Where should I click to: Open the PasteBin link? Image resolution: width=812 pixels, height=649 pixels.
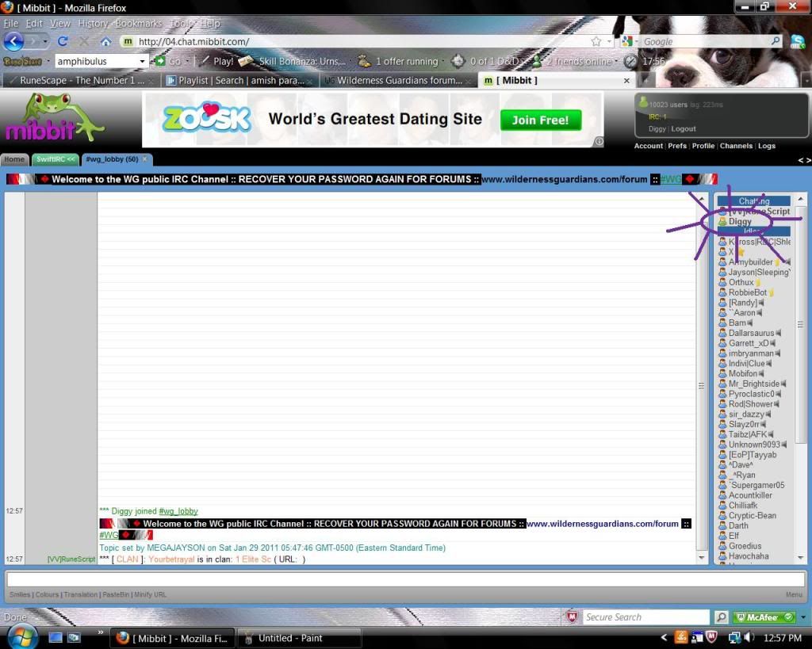tap(116, 594)
